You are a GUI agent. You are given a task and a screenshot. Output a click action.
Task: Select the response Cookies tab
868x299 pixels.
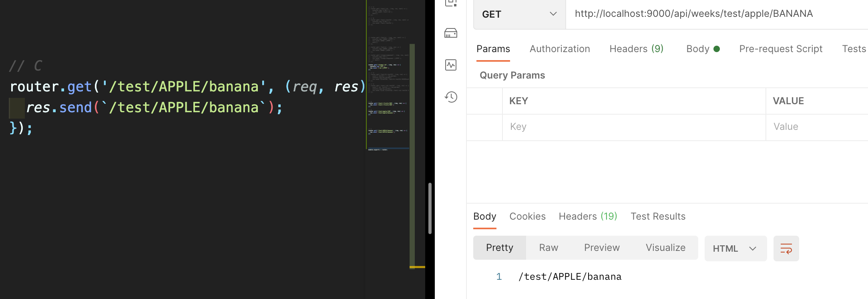point(527,216)
